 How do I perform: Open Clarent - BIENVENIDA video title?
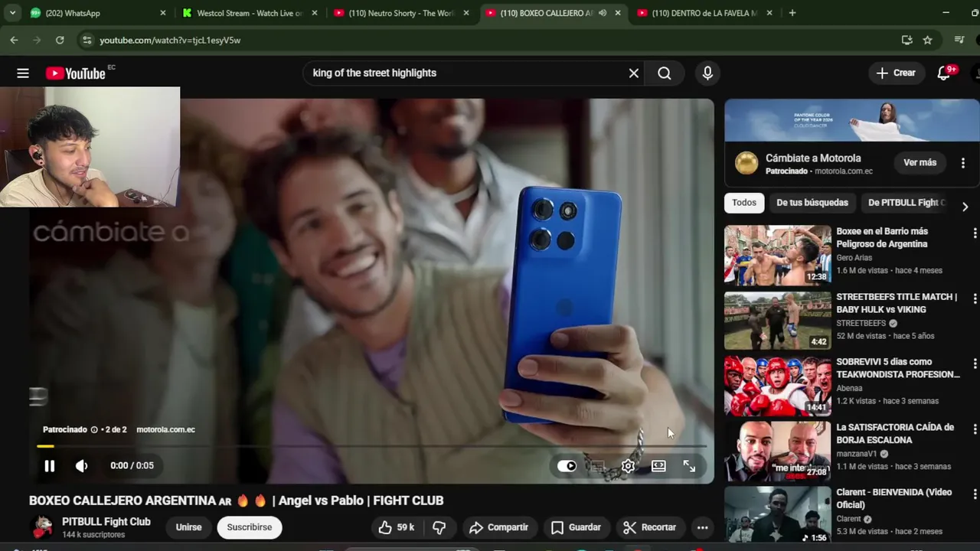pos(894,499)
